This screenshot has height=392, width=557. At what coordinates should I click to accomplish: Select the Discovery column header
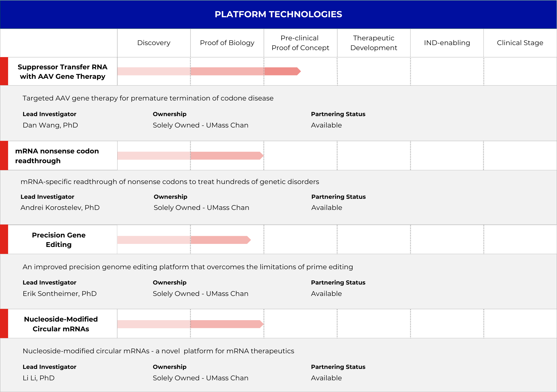pos(154,43)
